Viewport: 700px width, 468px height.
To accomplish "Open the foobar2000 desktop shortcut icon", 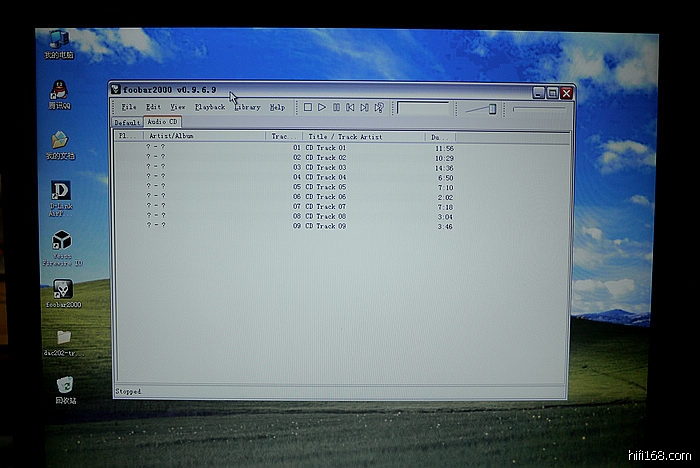I will (x=62, y=290).
